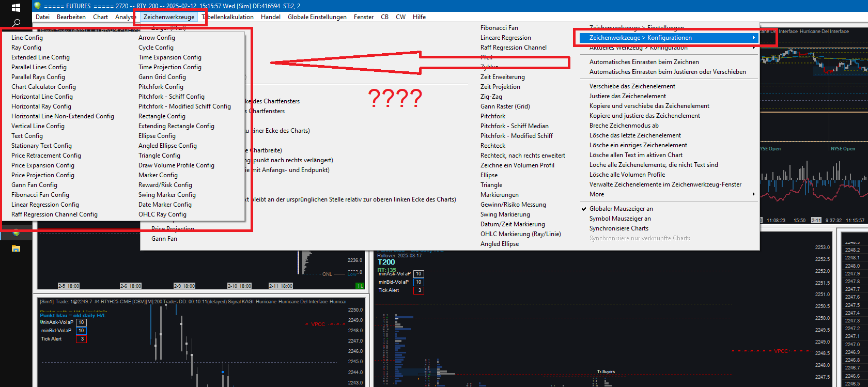Screen dimensions: 868x387
Task: Toggle Synchronisiere Charts option
Action: click(x=618, y=228)
